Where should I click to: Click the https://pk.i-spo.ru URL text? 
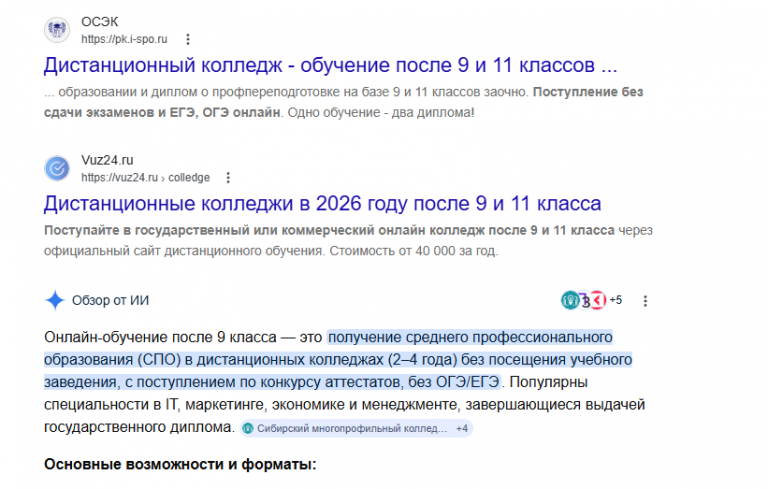coord(124,39)
